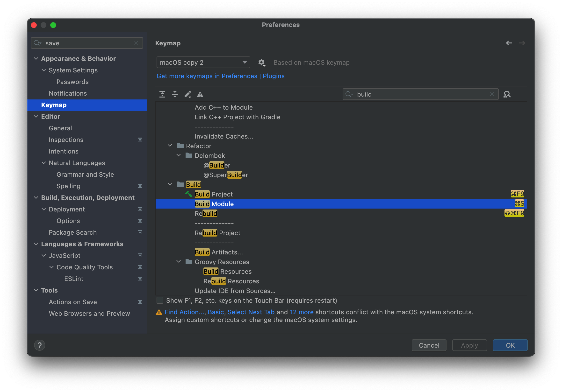562x392 pixels.
Task: Enable Show F1, F2 keys on Touch Bar
Action: click(160, 300)
